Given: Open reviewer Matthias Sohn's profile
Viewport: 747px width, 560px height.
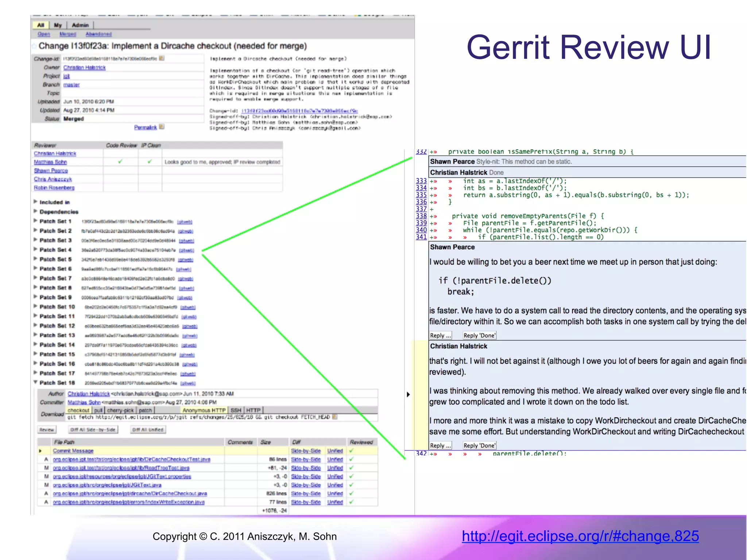Looking at the screenshot, I should pos(50,162).
